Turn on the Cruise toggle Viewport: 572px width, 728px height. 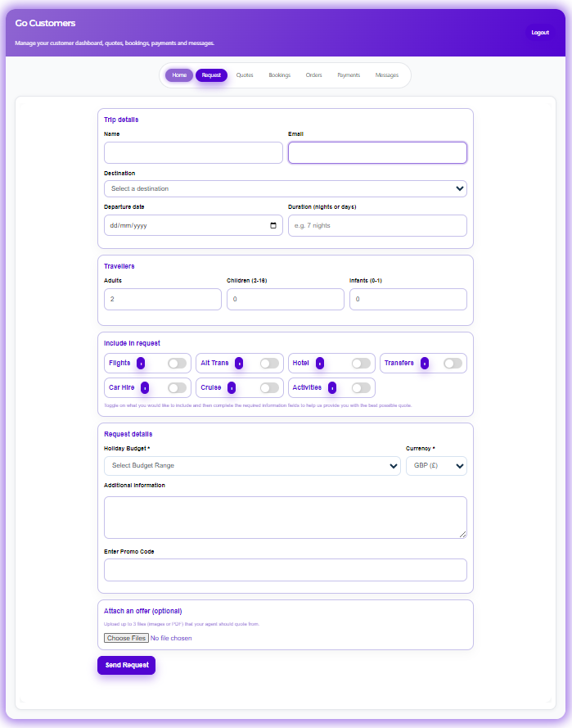269,387
